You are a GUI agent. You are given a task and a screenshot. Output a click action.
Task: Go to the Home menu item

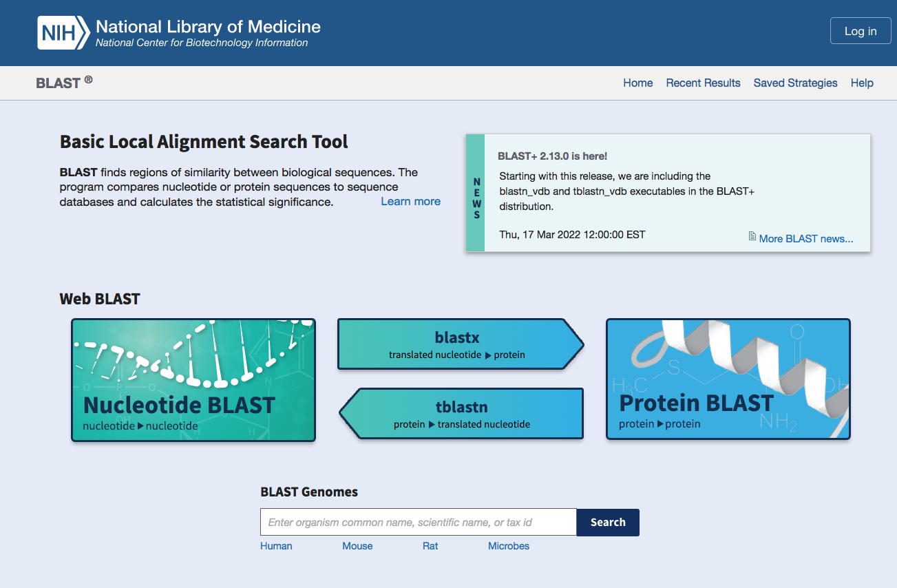click(637, 83)
